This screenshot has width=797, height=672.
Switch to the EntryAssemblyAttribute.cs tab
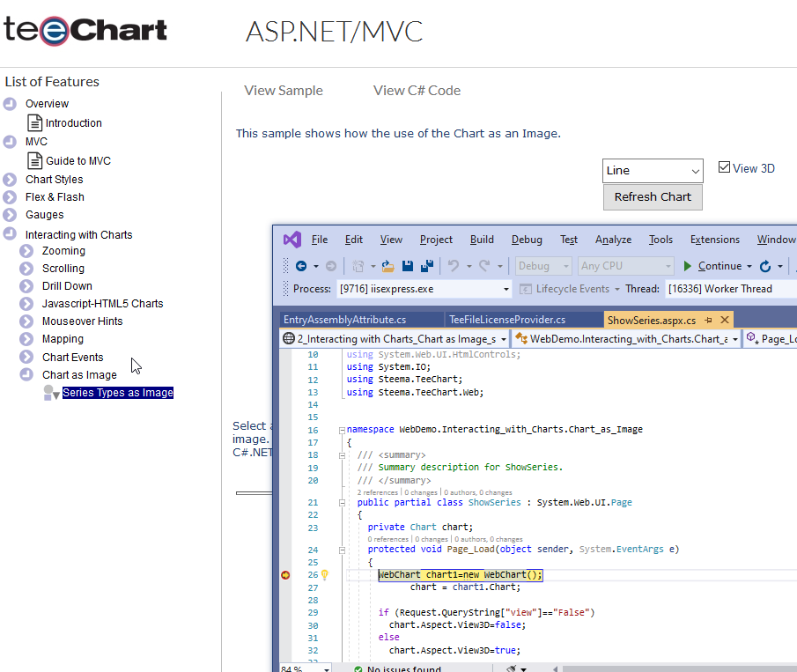click(x=344, y=320)
